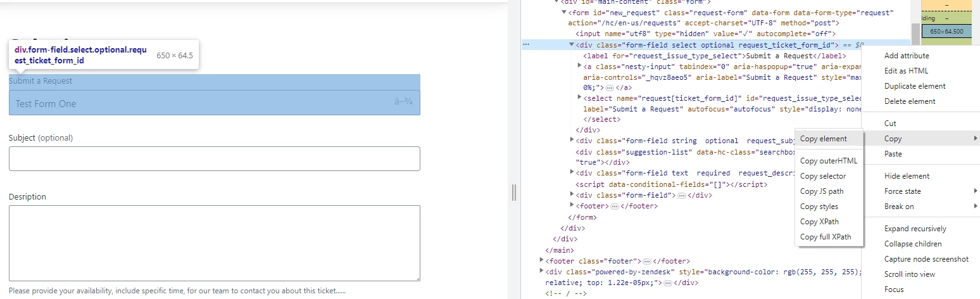Click the <!-- / --> comment line

(x=565, y=293)
